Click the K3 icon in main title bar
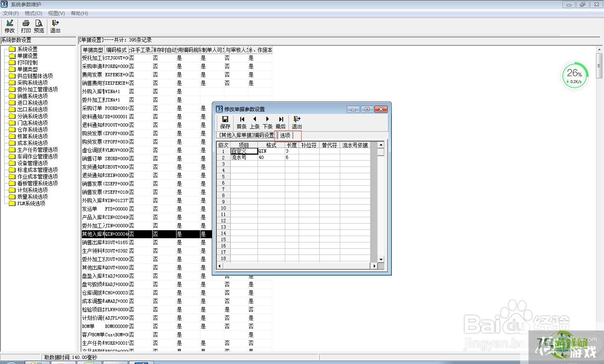The height and width of the screenshot is (364, 604). coord(5,4)
